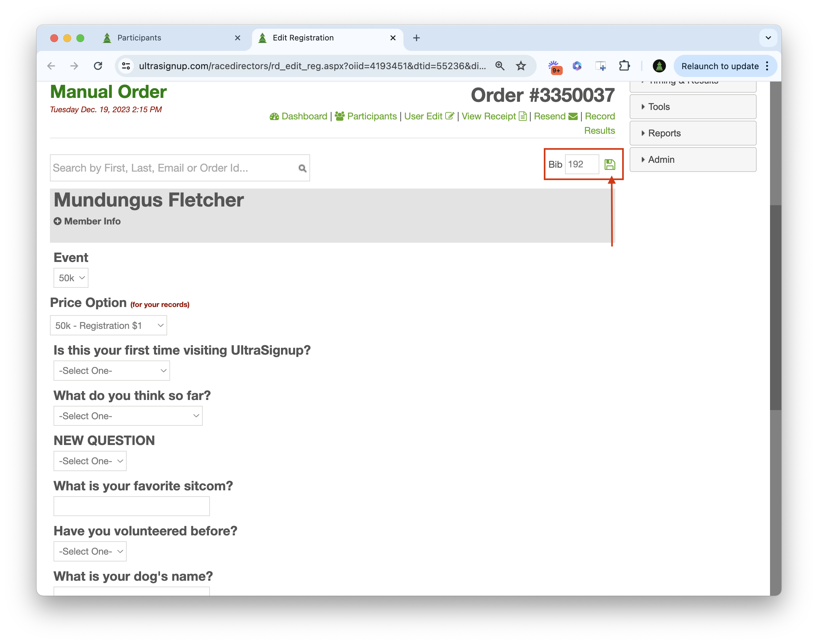Open the Price Option dropdown

click(108, 325)
